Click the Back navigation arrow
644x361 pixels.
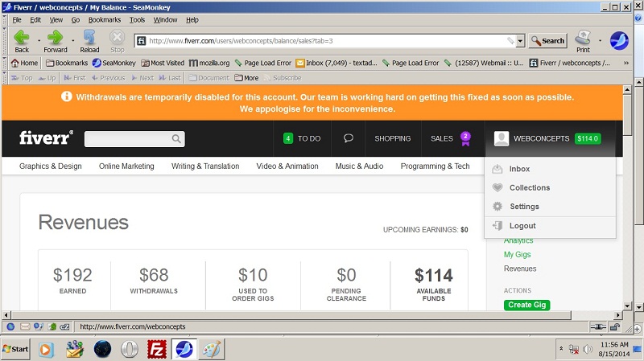point(22,41)
